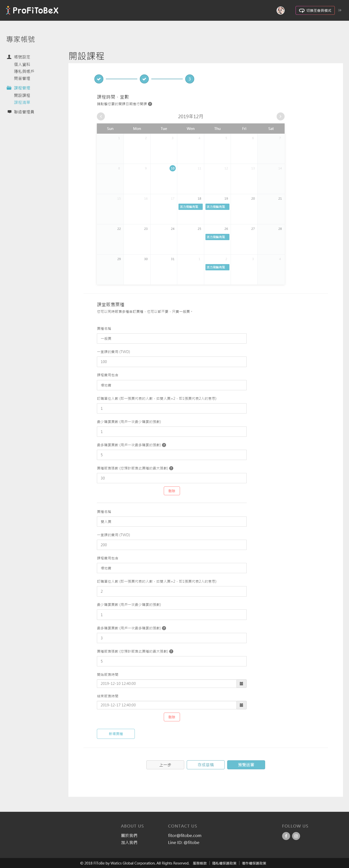Select December 20 on the calendar
The height and width of the screenshot is (868, 349).
click(244, 209)
